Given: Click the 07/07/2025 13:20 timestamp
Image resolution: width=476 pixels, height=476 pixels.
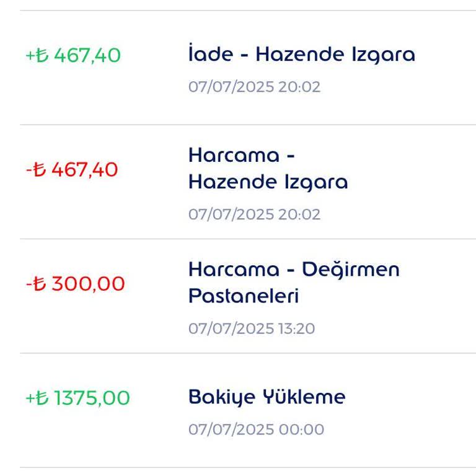Looking at the screenshot, I should 252,328.
